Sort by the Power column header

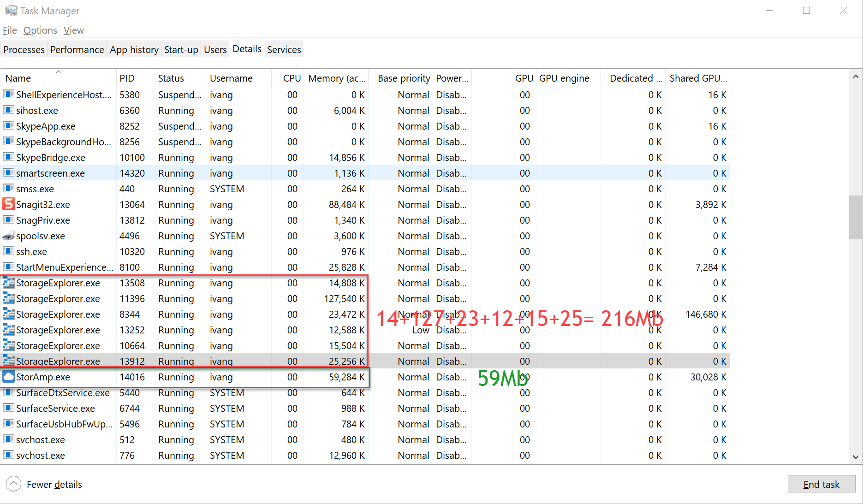452,78
